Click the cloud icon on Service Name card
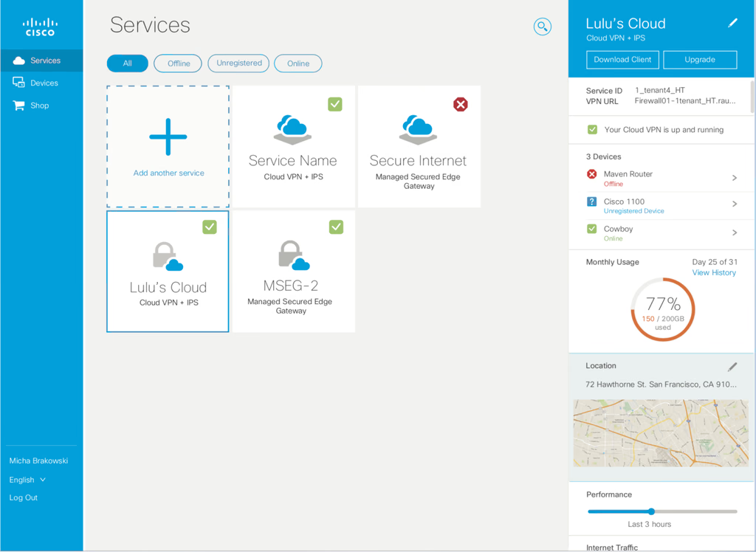756x552 pixels. [292, 130]
